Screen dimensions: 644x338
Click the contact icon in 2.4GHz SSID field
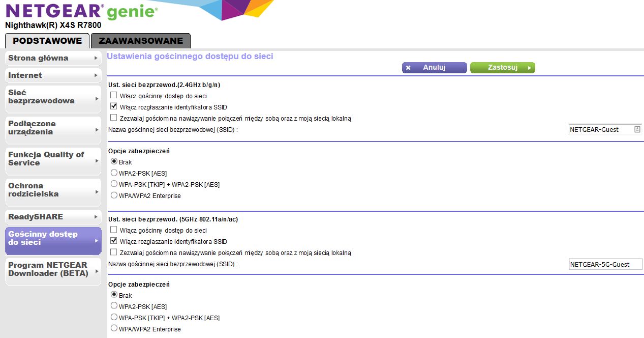[x=637, y=129]
